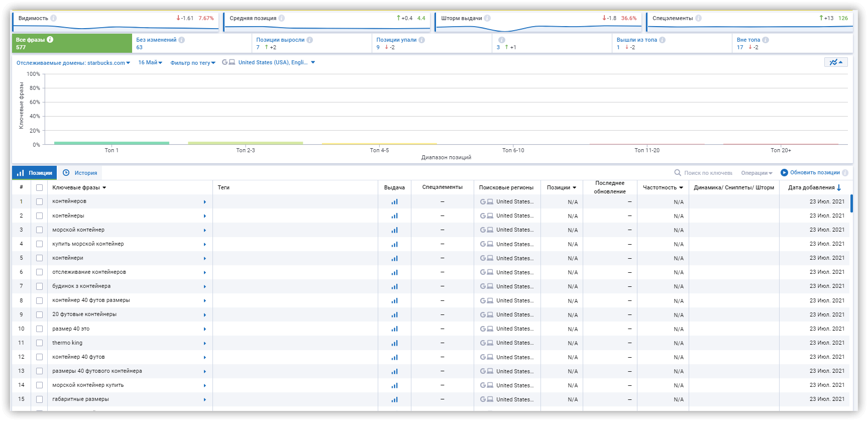Click info icon next to Шторм выдачи
Image resolution: width=868 pixels, height=421 pixels.
click(487, 18)
